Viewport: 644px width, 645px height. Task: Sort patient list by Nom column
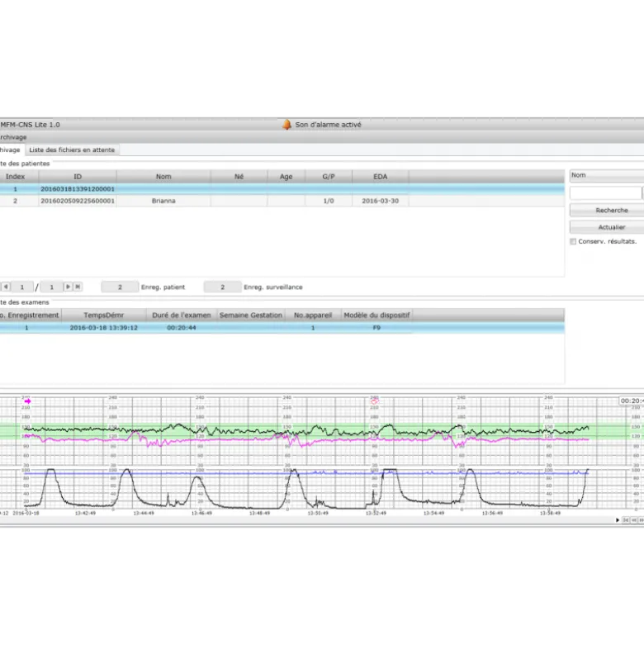[163, 177]
